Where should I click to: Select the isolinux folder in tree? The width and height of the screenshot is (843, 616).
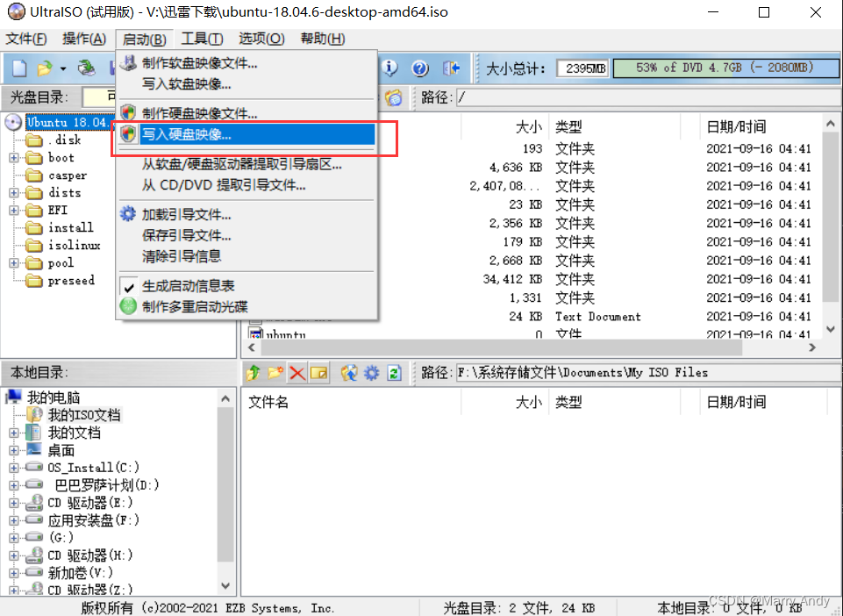(x=75, y=246)
